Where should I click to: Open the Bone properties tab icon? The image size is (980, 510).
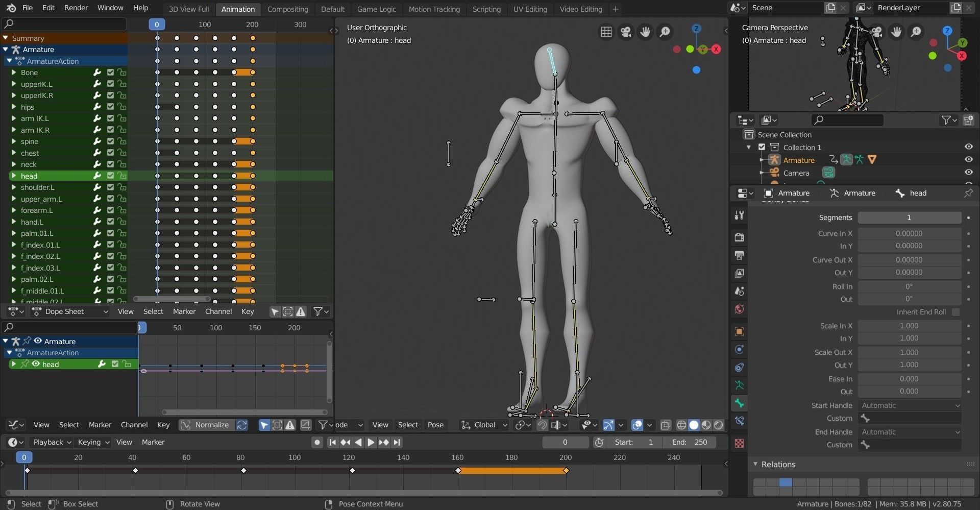coord(739,403)
